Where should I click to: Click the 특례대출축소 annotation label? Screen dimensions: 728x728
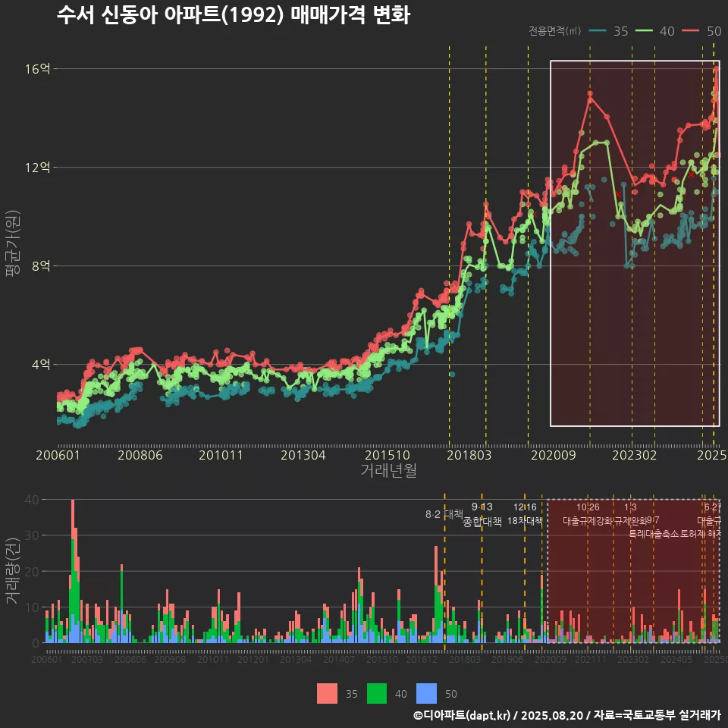click(654, 534)
